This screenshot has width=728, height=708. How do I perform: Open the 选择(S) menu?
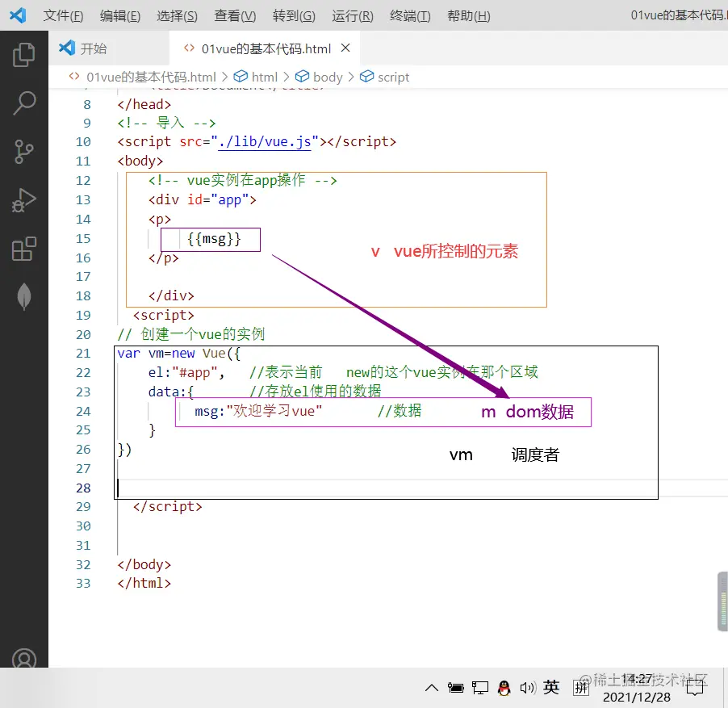[x=178, y=16]
